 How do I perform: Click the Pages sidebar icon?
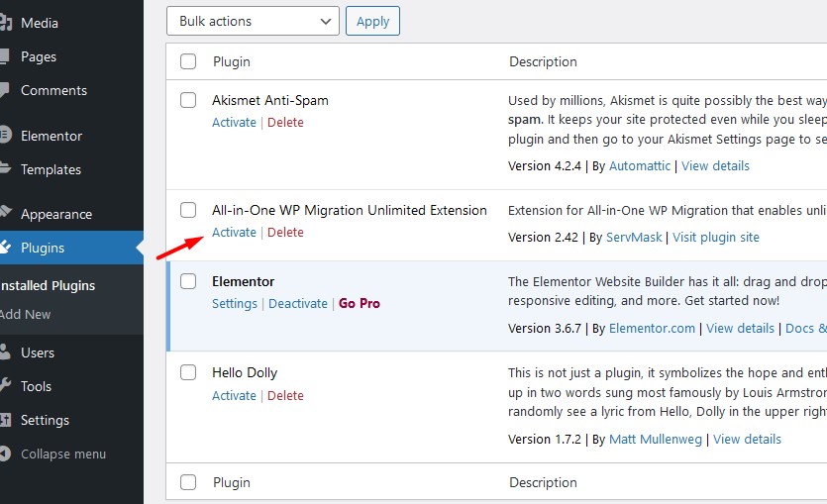[4, 56]
